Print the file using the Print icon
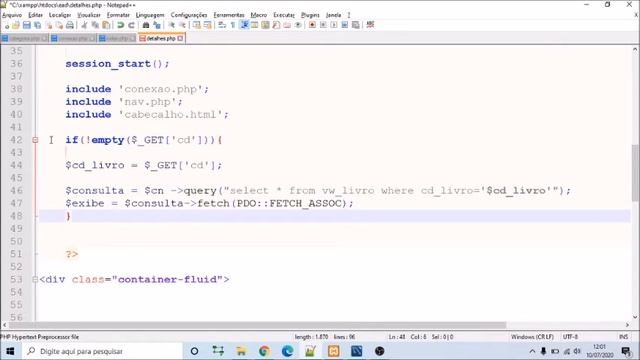 pyautogui.click(x=70, y=25)
